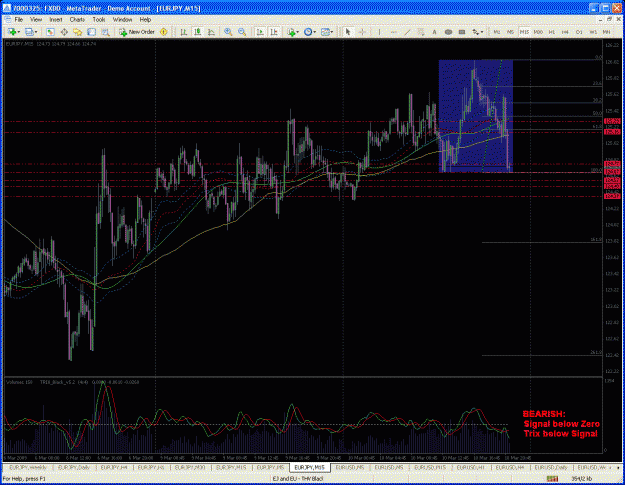The width and height of the screenshot is (625, 485).
Task: Open the chart Templates icon
Action: coord(325,32)
